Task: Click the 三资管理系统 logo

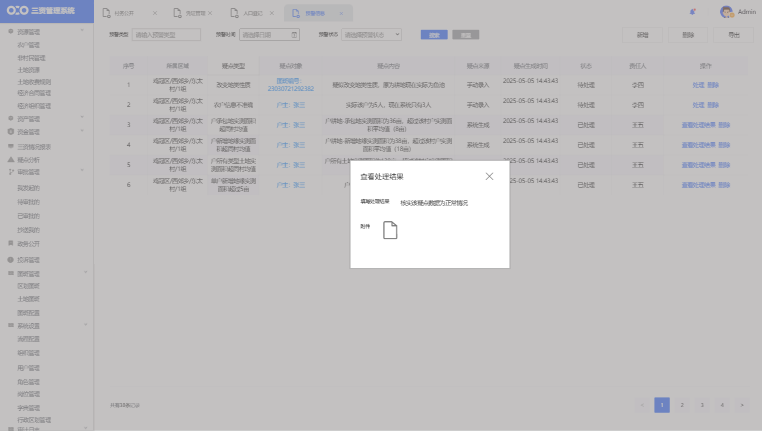Action: tap(41, 11)
